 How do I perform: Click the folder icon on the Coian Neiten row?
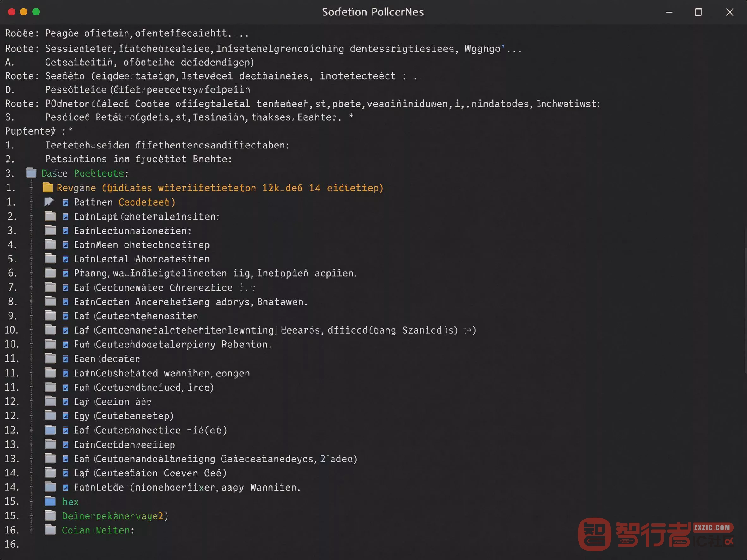[50, 530]
